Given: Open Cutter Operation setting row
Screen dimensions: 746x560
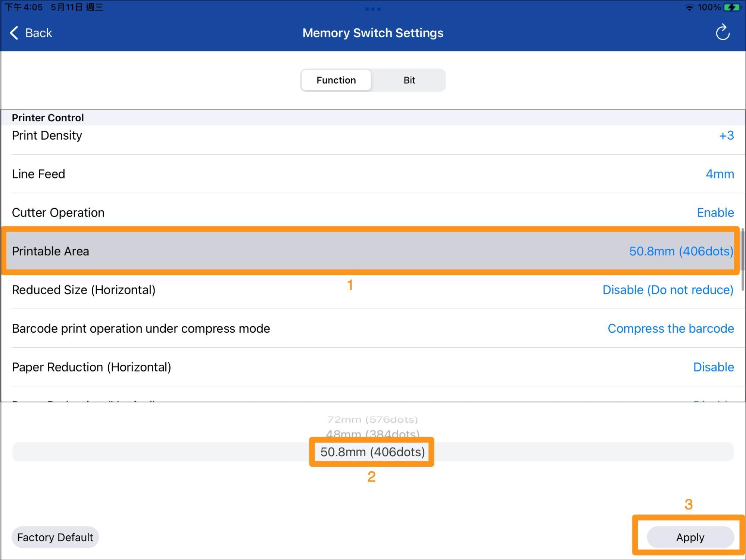Looking at the screenshot, I should pyautogui.click(x=373, y=212).
